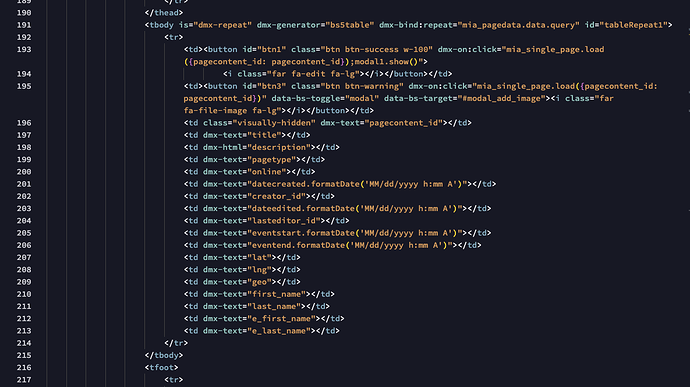This screenshot has height=387, width=690.
Task: Click dmx-text="creator_id" line
Action: pyautogui.click(x=259, y=196)
